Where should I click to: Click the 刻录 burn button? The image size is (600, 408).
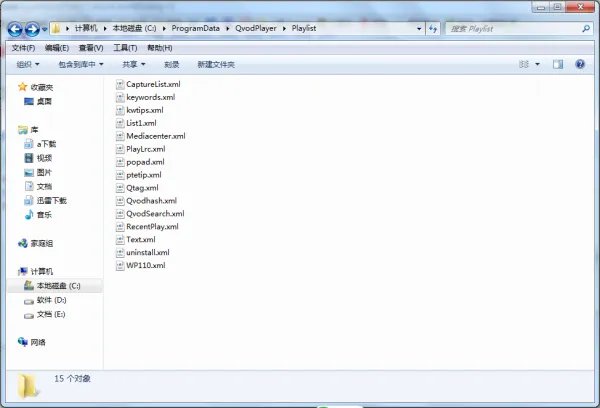171,65
